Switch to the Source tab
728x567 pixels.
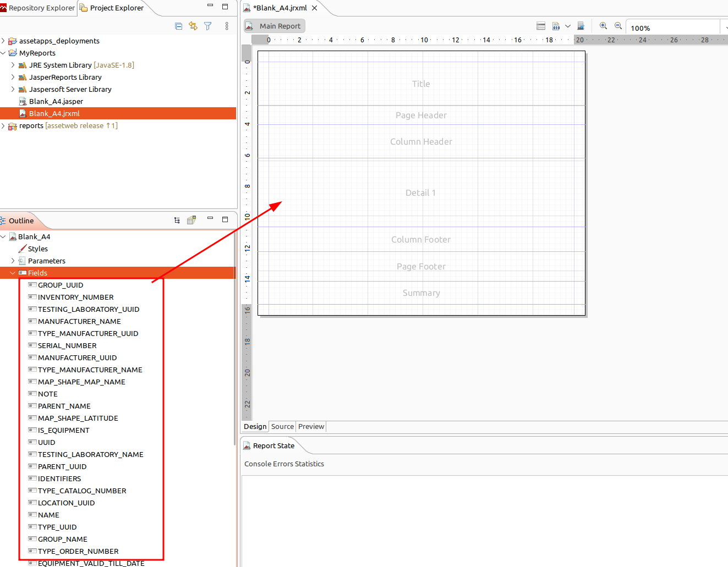[282, 426]
